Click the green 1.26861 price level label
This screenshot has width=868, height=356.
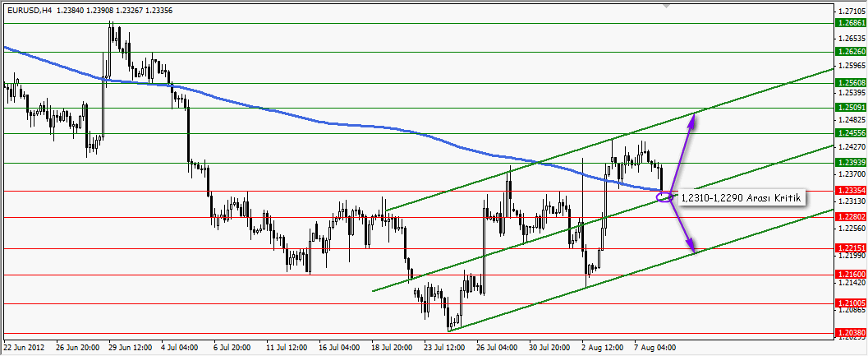[x=852, y=23]
